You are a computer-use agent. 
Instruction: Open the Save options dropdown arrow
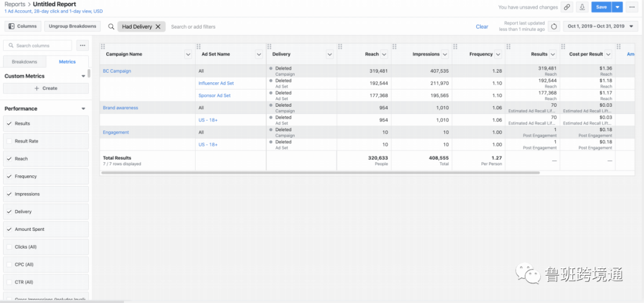[617, 7]
